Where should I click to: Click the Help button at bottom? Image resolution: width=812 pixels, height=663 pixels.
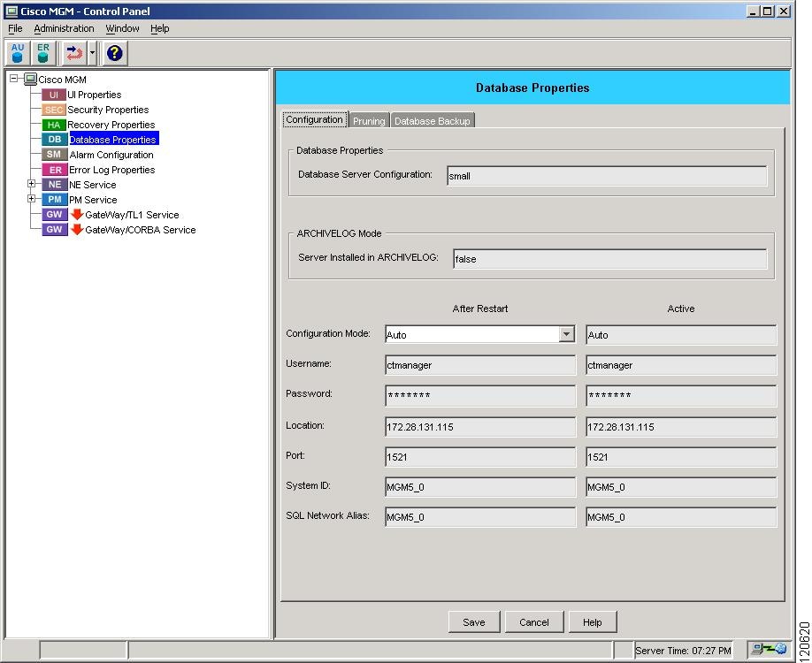point(593,621)
